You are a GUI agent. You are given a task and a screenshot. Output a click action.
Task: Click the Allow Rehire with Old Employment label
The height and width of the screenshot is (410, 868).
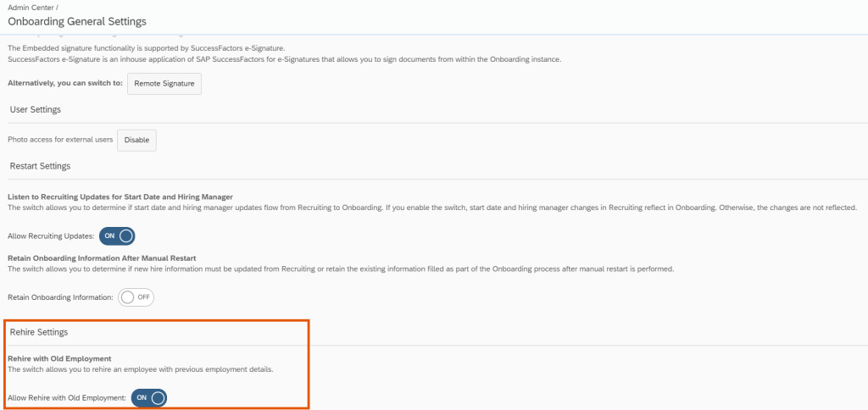tap(67, 397)
